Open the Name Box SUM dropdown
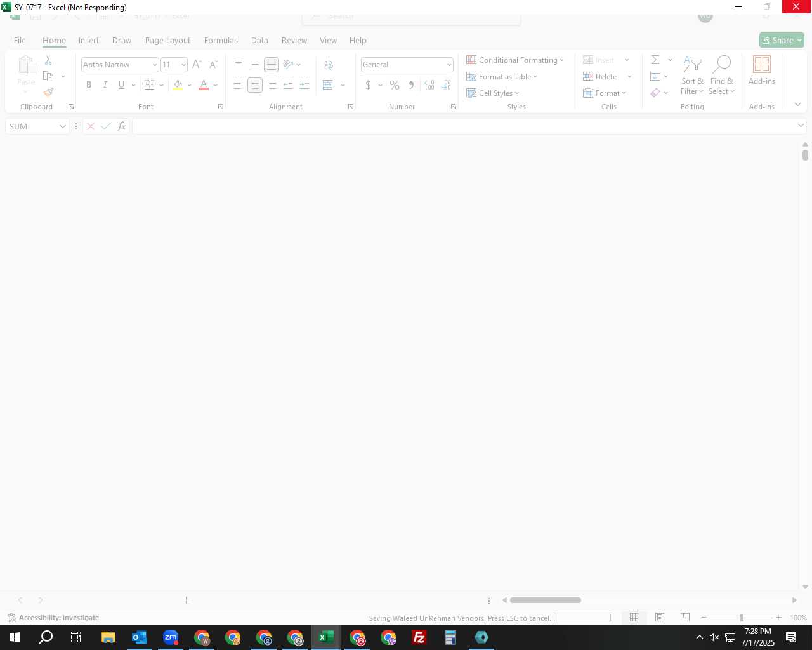Image resolution: width=812 pixels, height=650 pixels. (x=62, y=126)
